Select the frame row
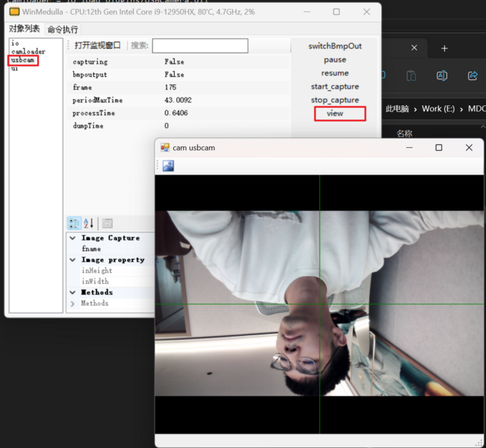Screen dimensions: 486x448 (x=178, y=87)
